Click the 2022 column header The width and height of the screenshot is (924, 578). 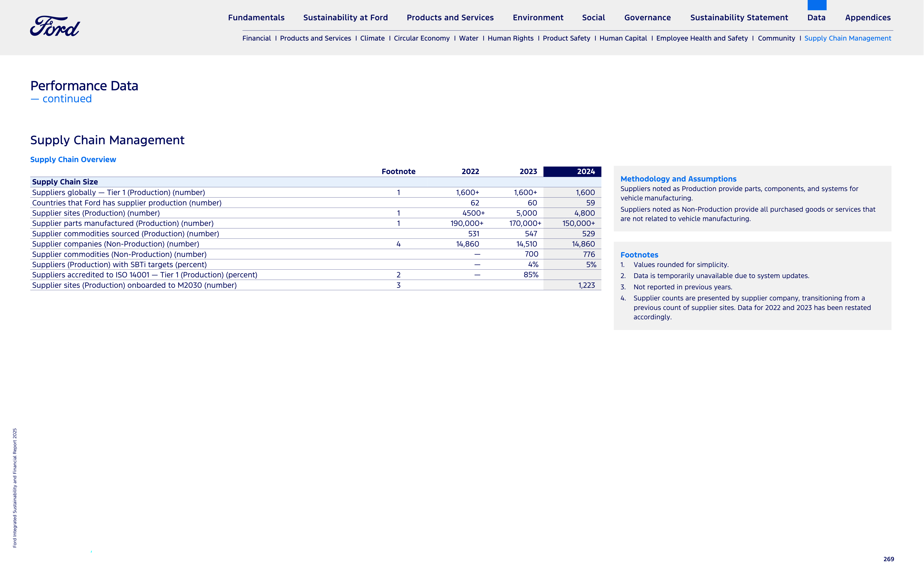pyautogui.click(x=470, y=172)
